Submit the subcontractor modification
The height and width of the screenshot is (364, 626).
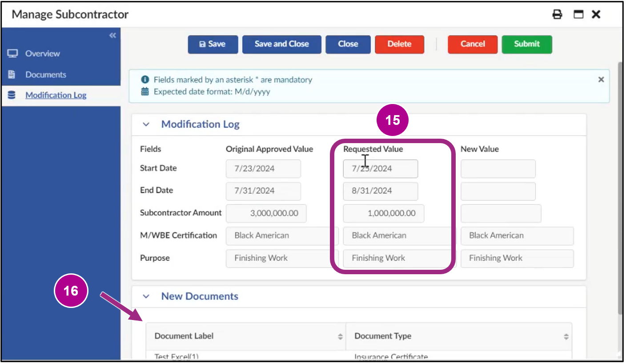526,44
